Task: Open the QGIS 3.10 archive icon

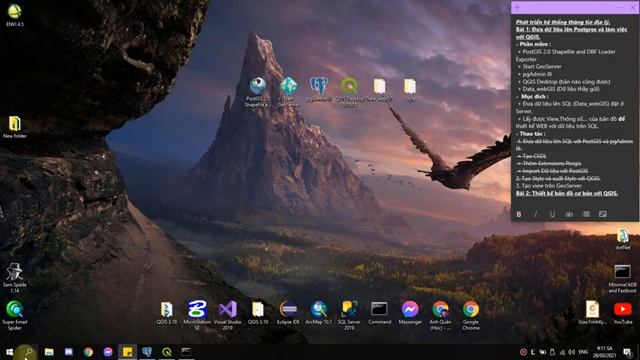Action: 167,313
